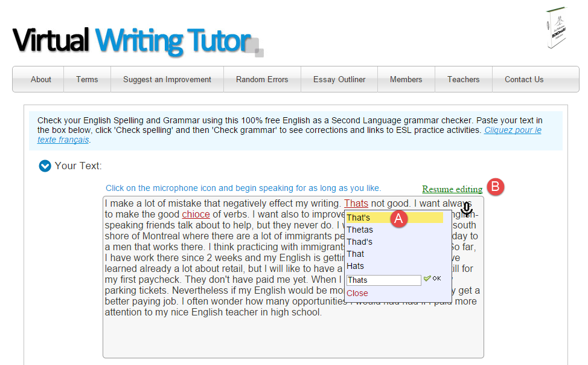The height and width of the screenshot is (365, 588).
Task: Open the Contact Us menu item
Action: pos(524,79)
